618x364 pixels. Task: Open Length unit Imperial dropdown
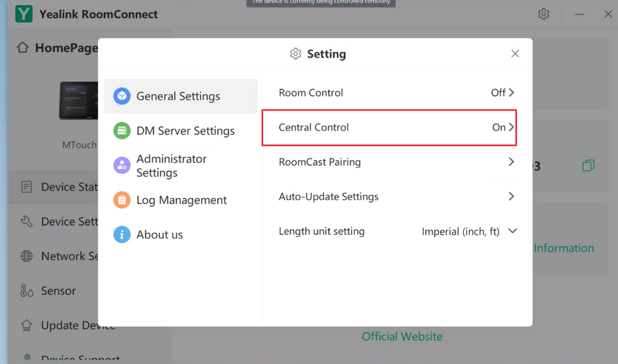coord(469,231)
